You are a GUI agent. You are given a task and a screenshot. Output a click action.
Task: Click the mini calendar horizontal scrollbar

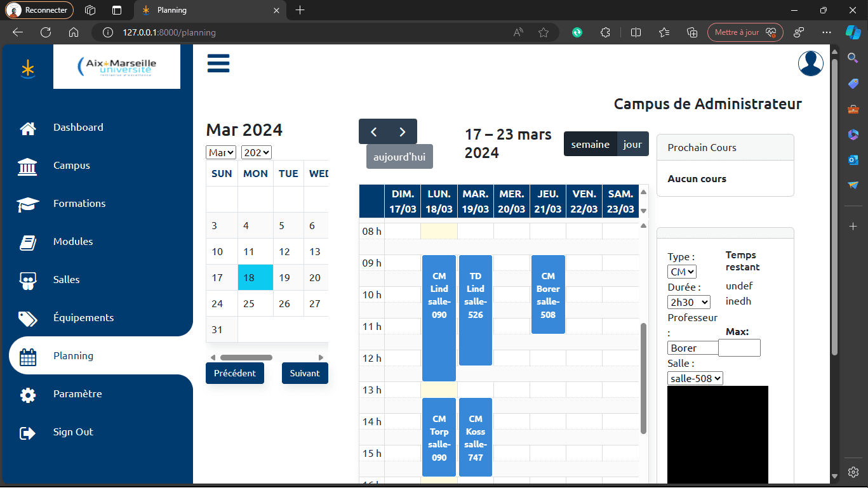[246, 357]
